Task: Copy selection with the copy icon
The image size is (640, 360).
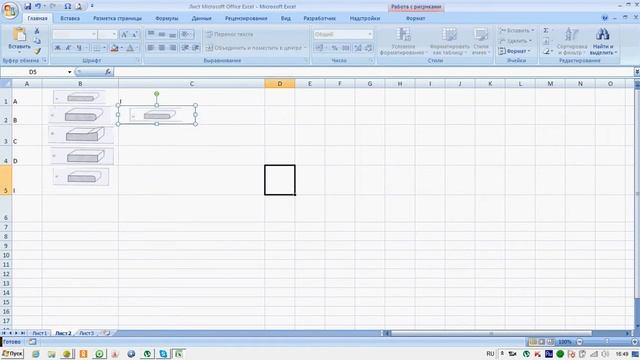Action: (37, 41)
